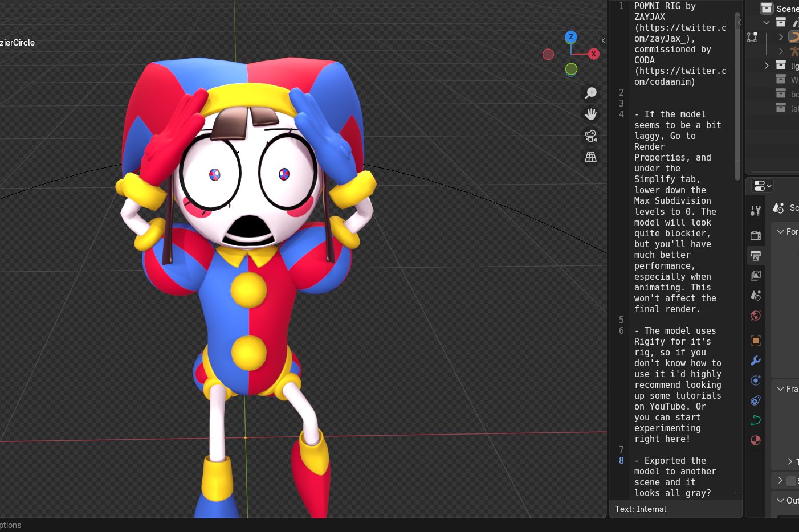
Task: Expand the 'T' subpanel under Frame Range
Action: click(790, 461)
